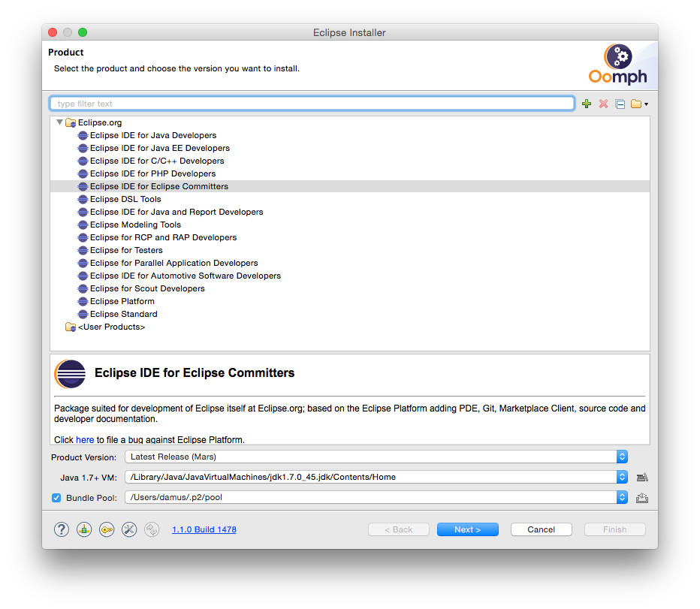Click the Eclipse Platform product icon
The image size is (700, 609).
(83, 301)
